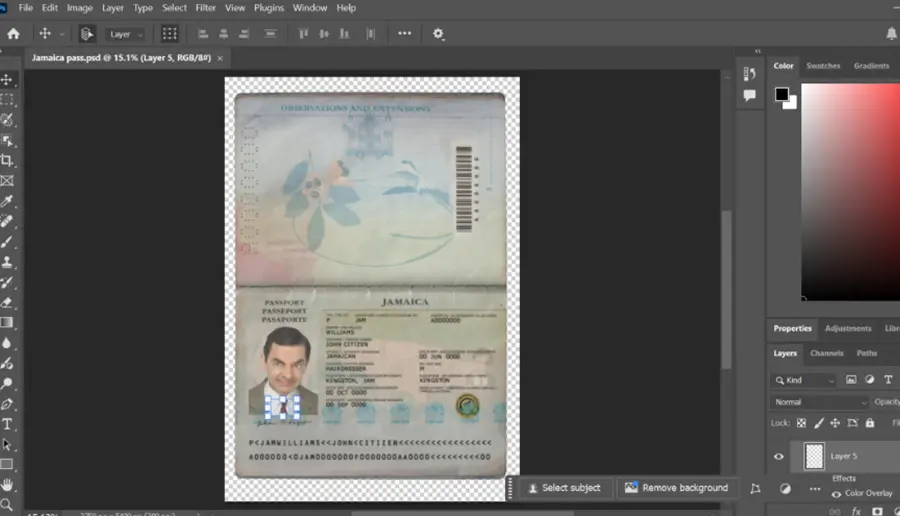Hide Layer 5 using the eye icon
Viewport: 900px width, 516px height.
(x=779, y=456)
